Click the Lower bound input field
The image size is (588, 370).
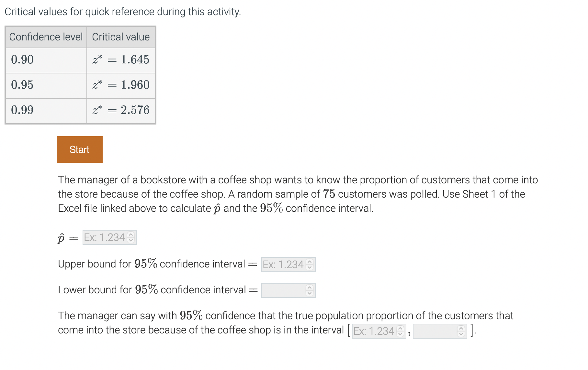pos(283,290)
